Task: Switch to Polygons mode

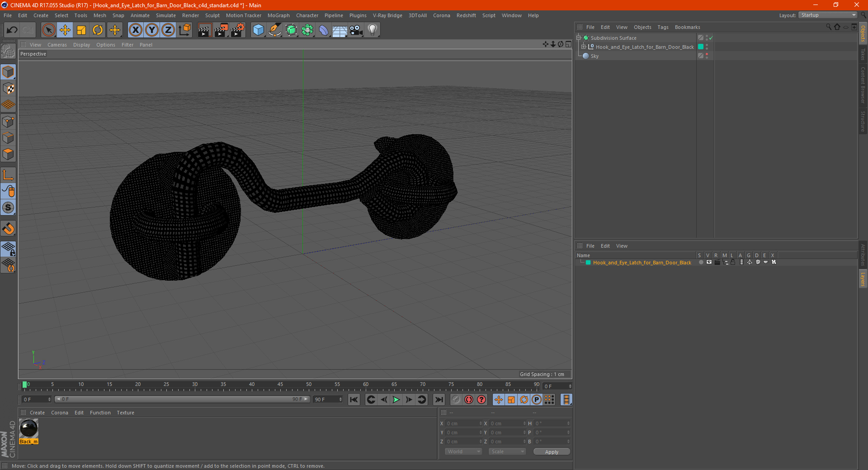Action: point(9,154)
